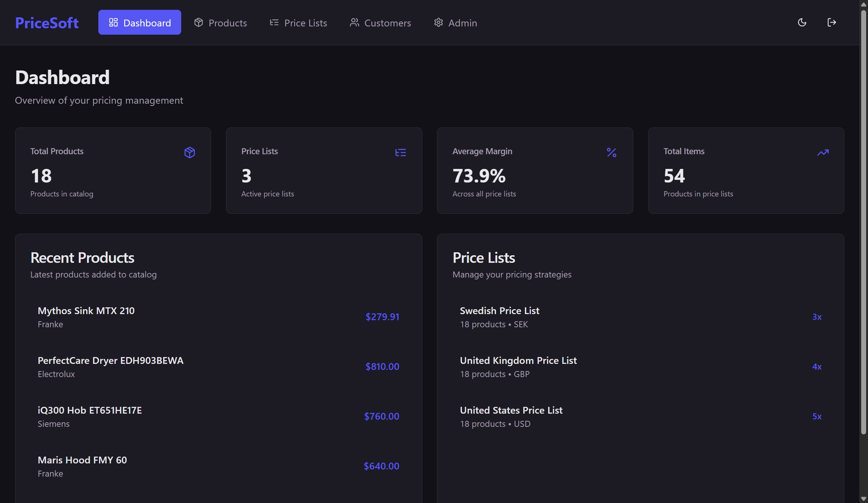Open the Products nav tab
The width and height of the screenshot is (868, 503).
click(x=220, y=23)
